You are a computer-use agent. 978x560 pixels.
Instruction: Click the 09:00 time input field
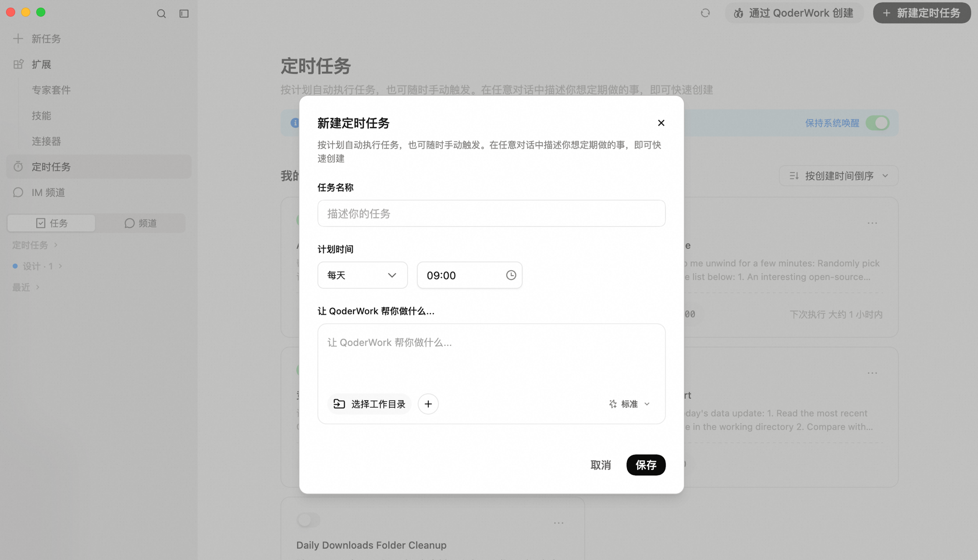(x=469, y=275)
